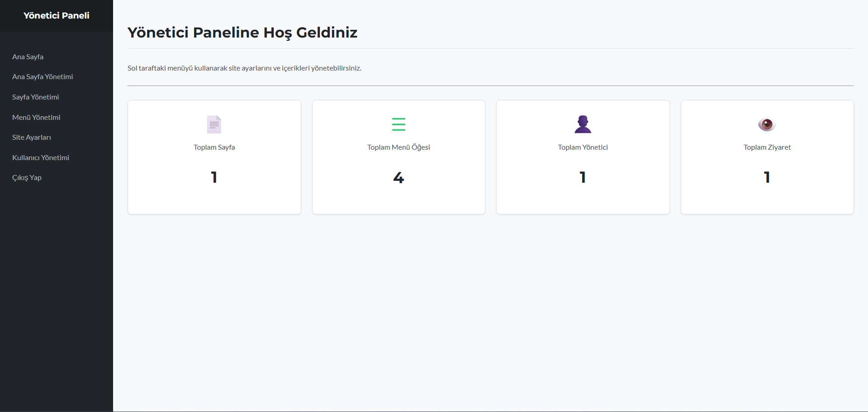
Task: Open Ana Sayfa in the sidebar
Action: click(28, 57)
